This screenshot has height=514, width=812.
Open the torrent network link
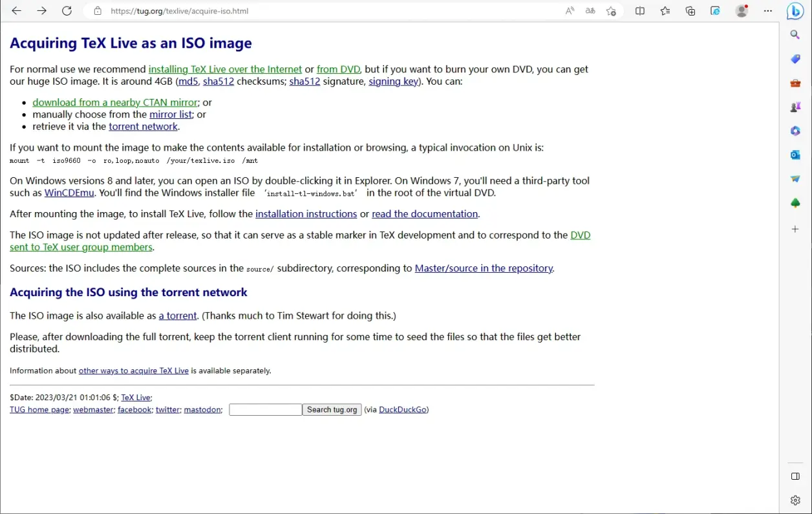[143, 127]
